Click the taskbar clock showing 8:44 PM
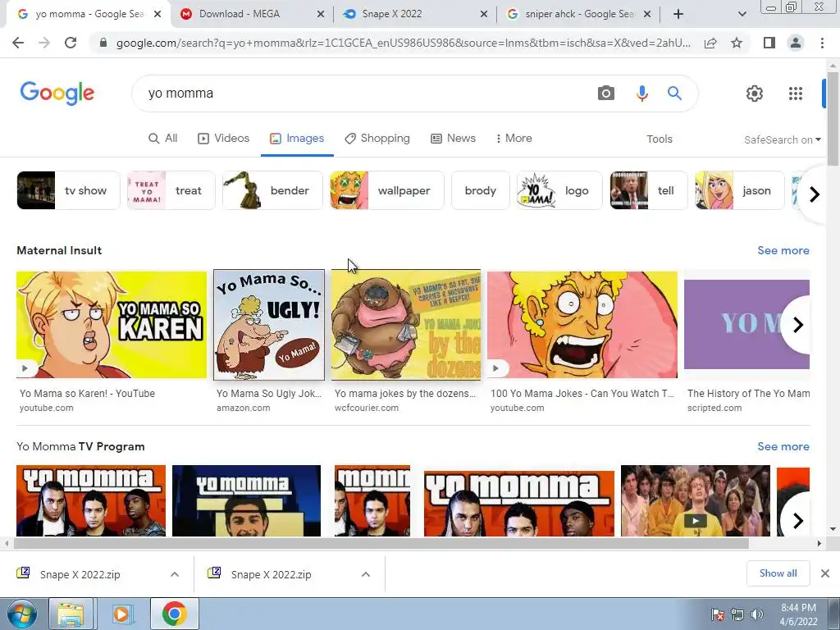Image resolution: width=840 pixels, height=630 pixels. (798, 614)
